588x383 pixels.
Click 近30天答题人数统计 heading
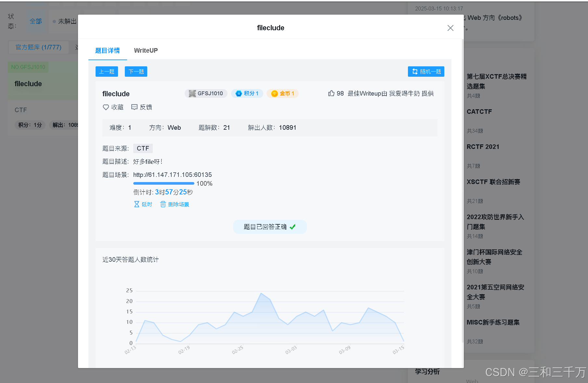(131, 259)
